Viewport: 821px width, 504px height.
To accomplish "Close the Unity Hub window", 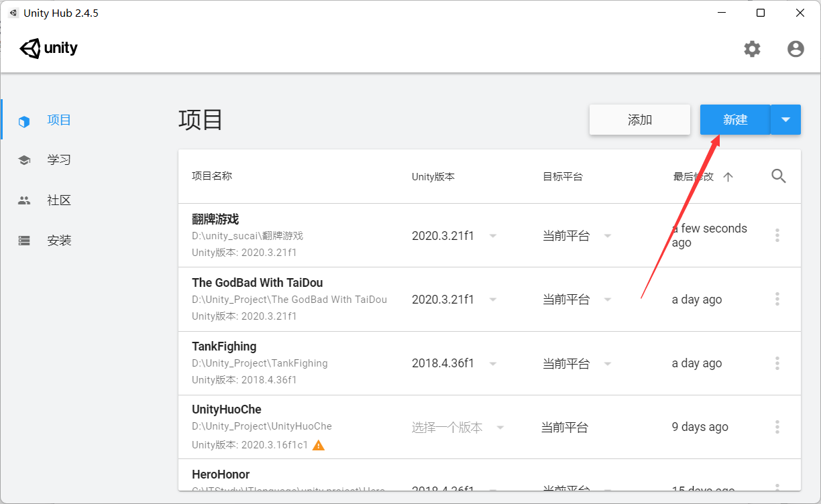I will click(x=800, y=13).
